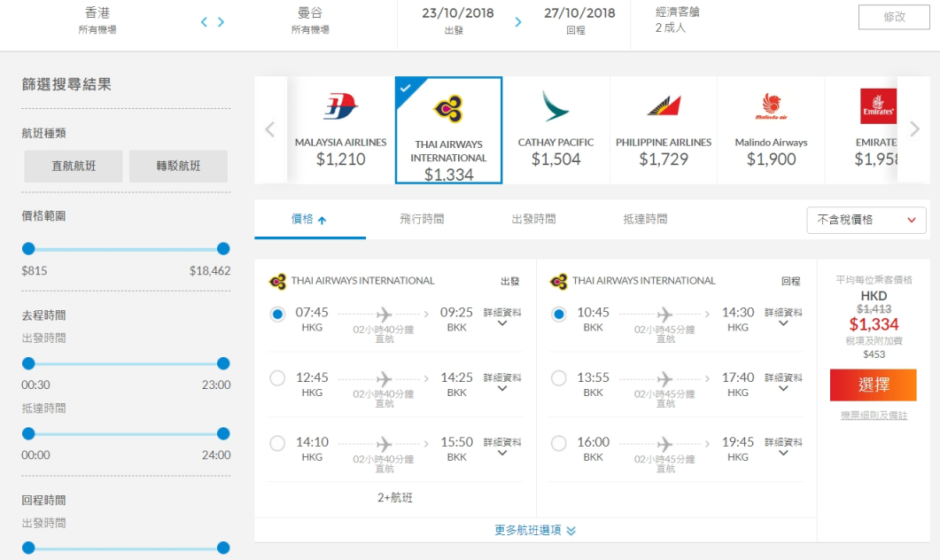
Task: Click the 曼谷 destination field
Action: click(310, 19)
